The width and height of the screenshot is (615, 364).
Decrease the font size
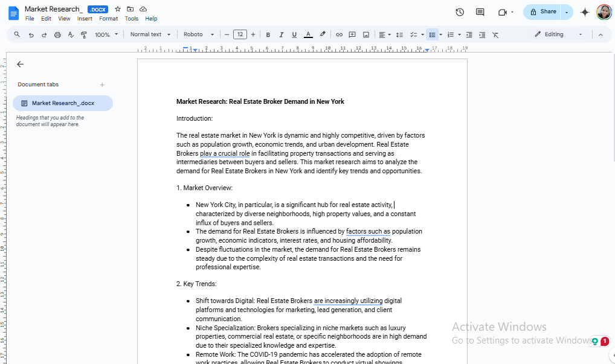(227, 34)
